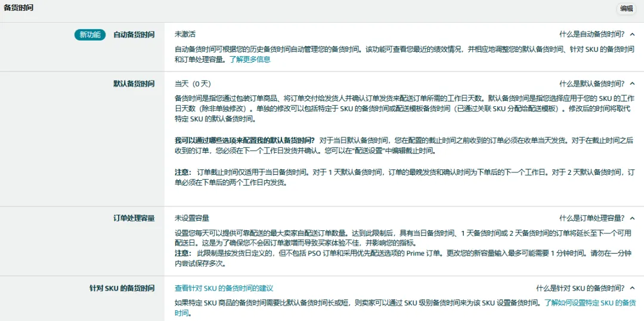This screenshot has width=644, height=321.
Task: Collapse the 什么是针对 SKU 的备货时间? section
Action: point(580,288)
